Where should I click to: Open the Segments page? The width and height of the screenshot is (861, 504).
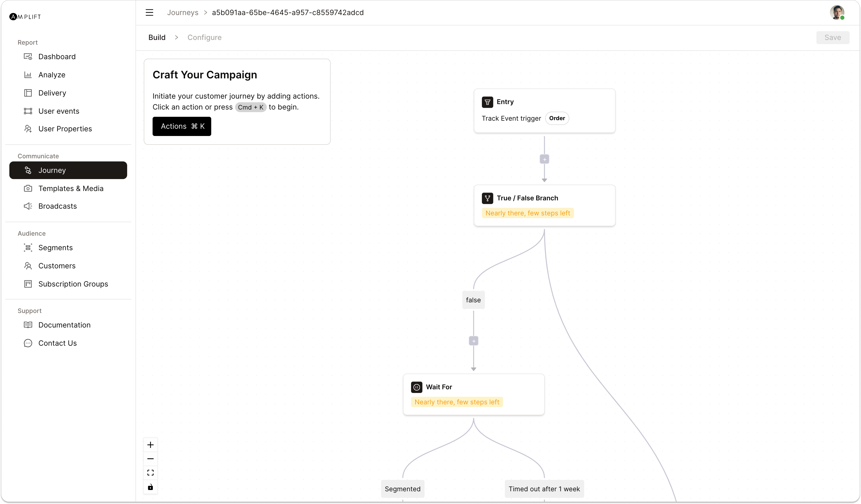55,247
